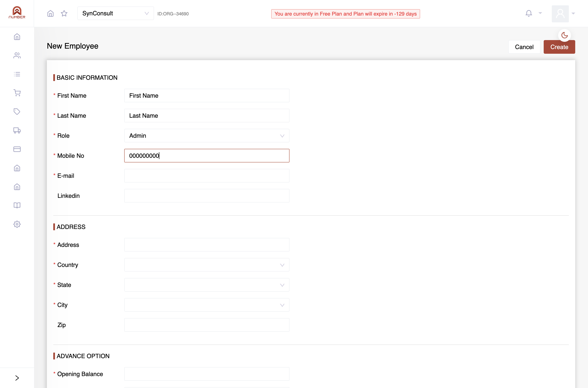The width and height of the screenshot is (588, 388).
Task: Click the star favorites icon
Action: tap(64, 13)
